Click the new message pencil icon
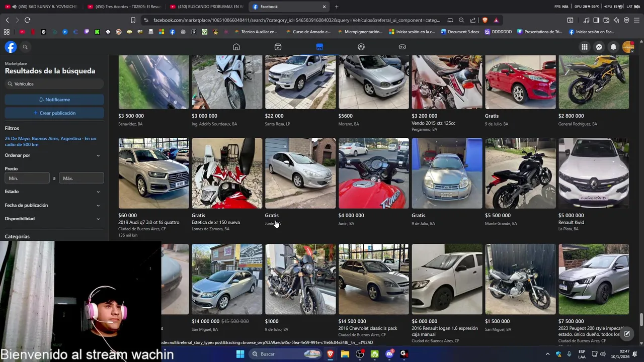The image size is (644, 362). (x=627, y=333)
